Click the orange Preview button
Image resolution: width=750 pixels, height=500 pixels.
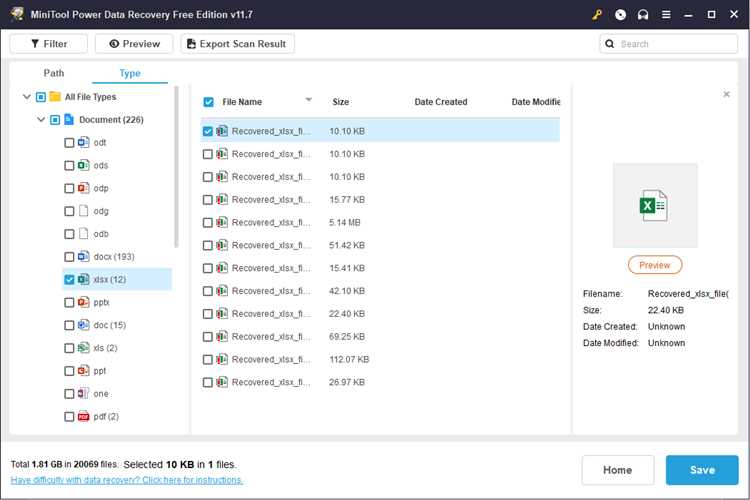pos(655,265)
